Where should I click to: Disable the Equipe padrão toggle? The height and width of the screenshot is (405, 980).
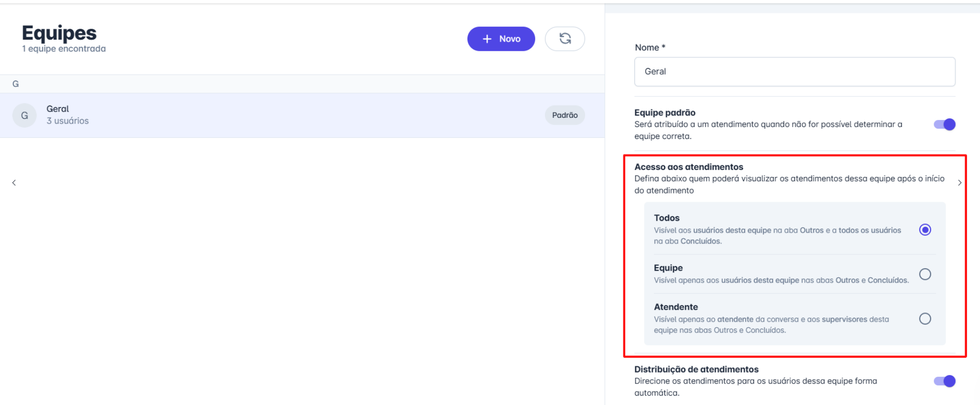pos(945,125)
